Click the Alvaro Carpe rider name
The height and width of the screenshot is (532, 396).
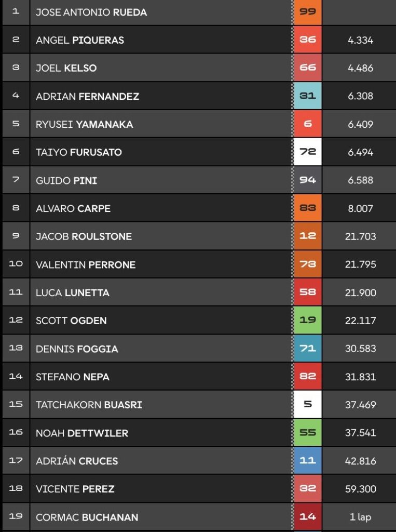point(73,208)
